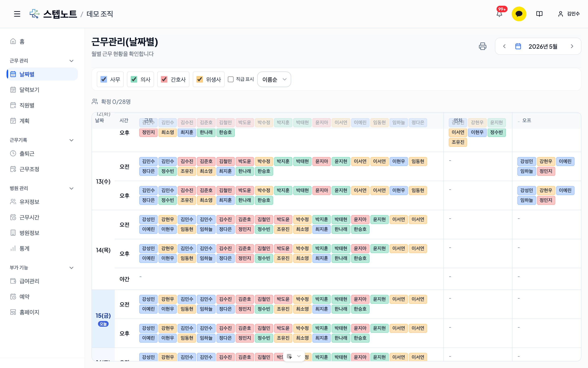Click 통계 chart icon in sidebar
Image resolution: width=588 pixels, height=368 pixels.
[x=13, y=248]
